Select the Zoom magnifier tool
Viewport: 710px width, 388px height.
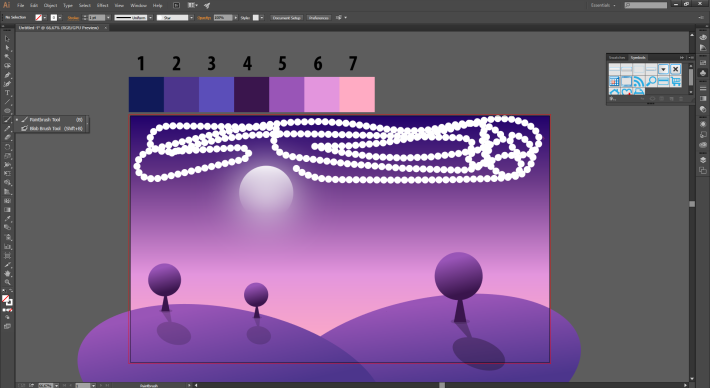pos(7,282)
